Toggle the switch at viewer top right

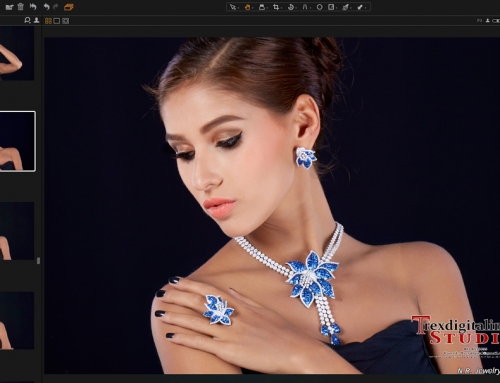pyautogui.click(x=496, y=21)
